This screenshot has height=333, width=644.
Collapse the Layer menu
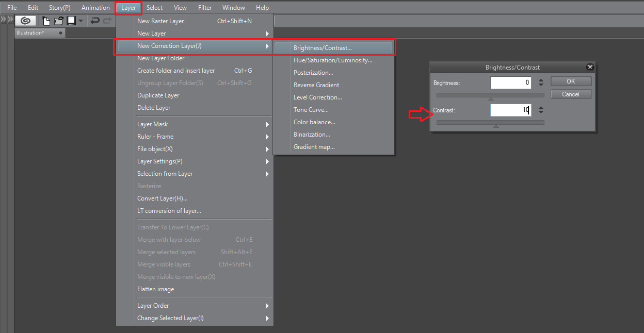(x=128, y=8)
